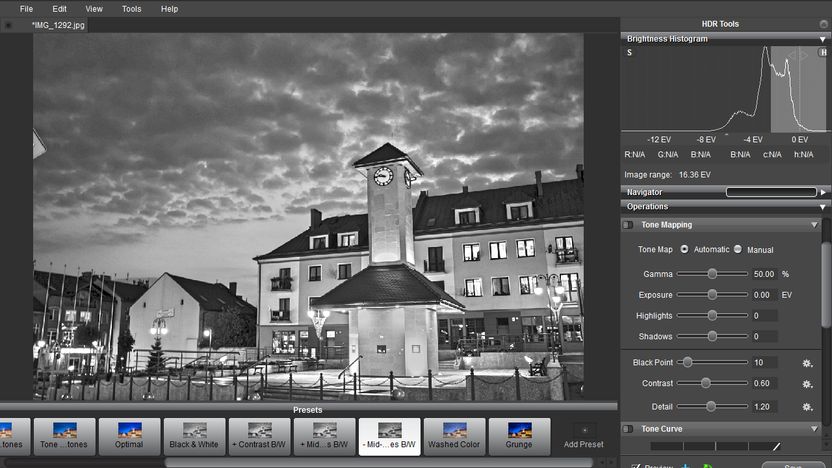Click the 0 EV histogram label
The height and width of the screenshot is (468, 832).
point(799,140)
